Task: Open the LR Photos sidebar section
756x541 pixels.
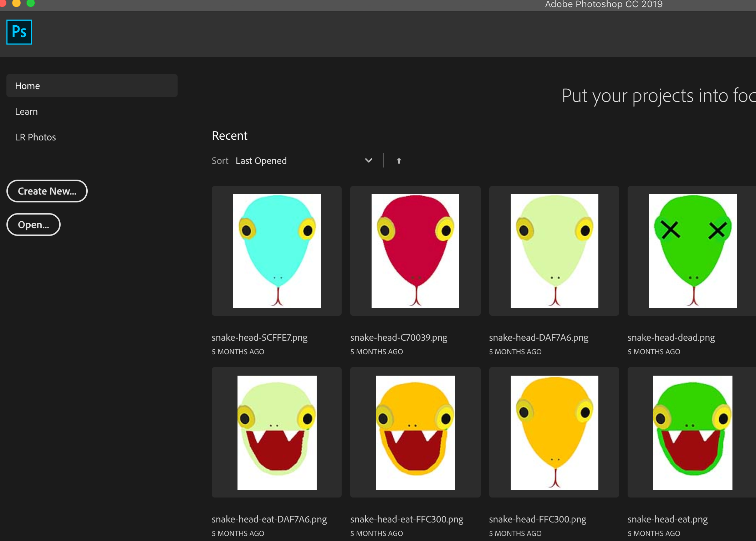Action: [35, 137]
